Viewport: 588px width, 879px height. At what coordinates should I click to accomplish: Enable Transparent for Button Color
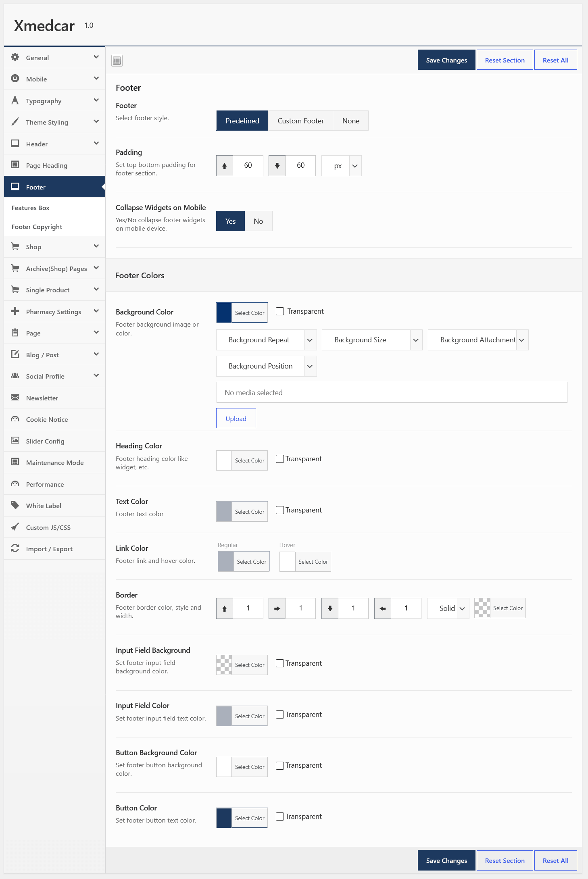click(x=280, y=817)
